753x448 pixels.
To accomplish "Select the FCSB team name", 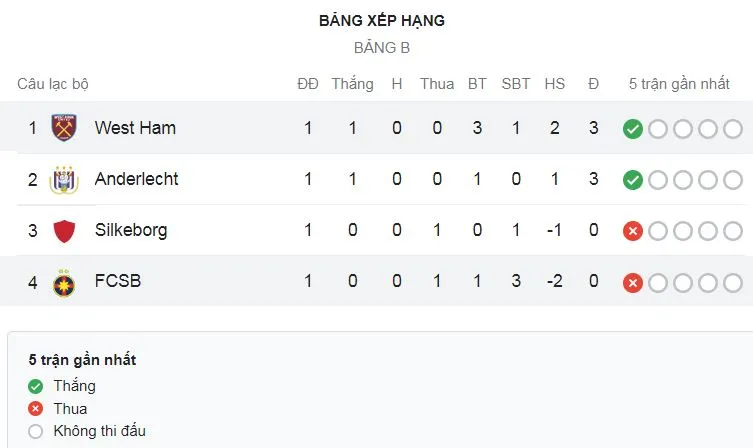I will (x=118, y=281).
